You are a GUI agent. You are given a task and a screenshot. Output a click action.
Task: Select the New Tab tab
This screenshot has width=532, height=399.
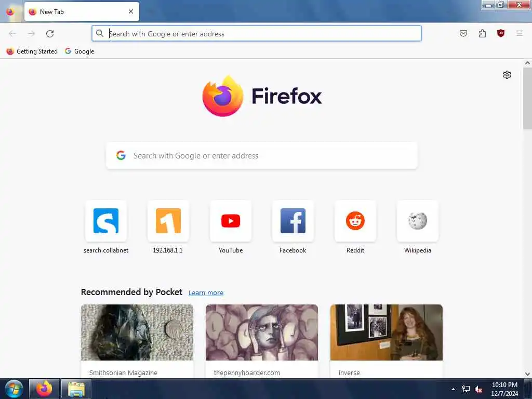(82, 12)
